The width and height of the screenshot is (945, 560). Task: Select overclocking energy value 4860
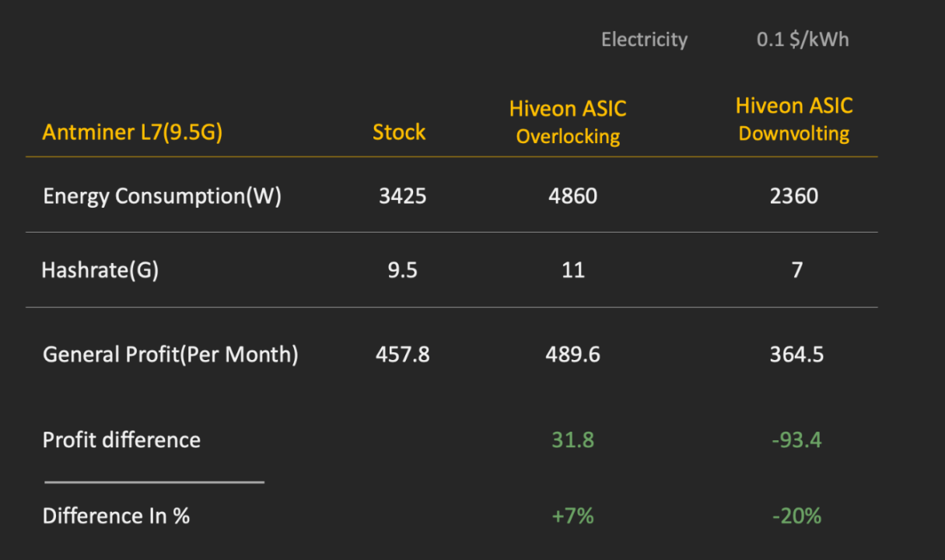coord(572,196)
